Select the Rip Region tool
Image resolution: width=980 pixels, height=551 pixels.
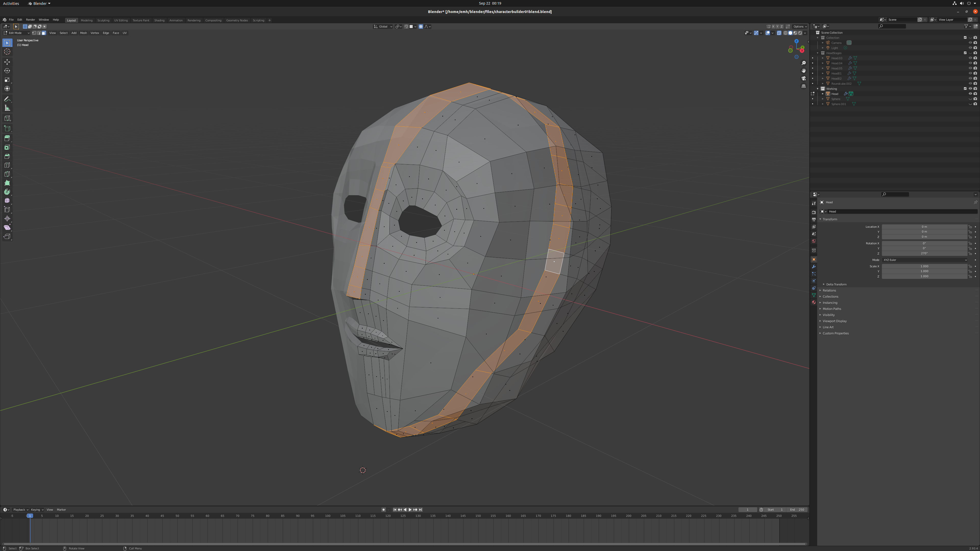(7, 236)
